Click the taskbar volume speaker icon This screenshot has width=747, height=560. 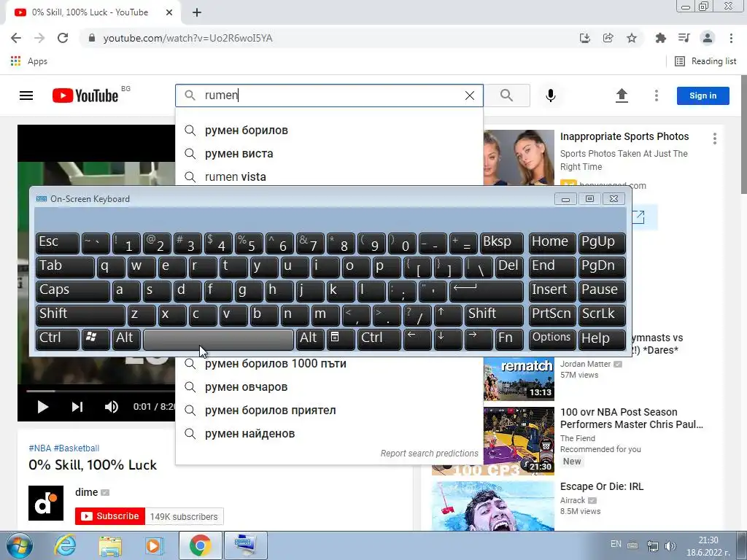click(x=670, y=545)
